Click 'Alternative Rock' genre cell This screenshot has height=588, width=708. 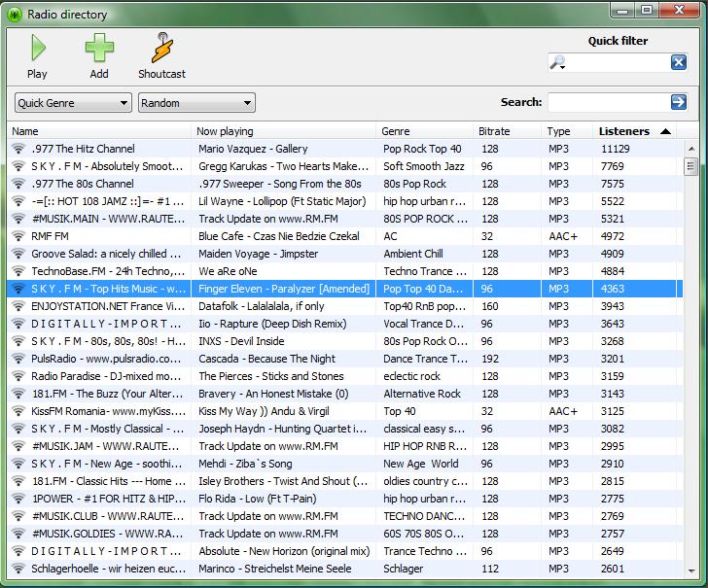[x=422, y=394]
